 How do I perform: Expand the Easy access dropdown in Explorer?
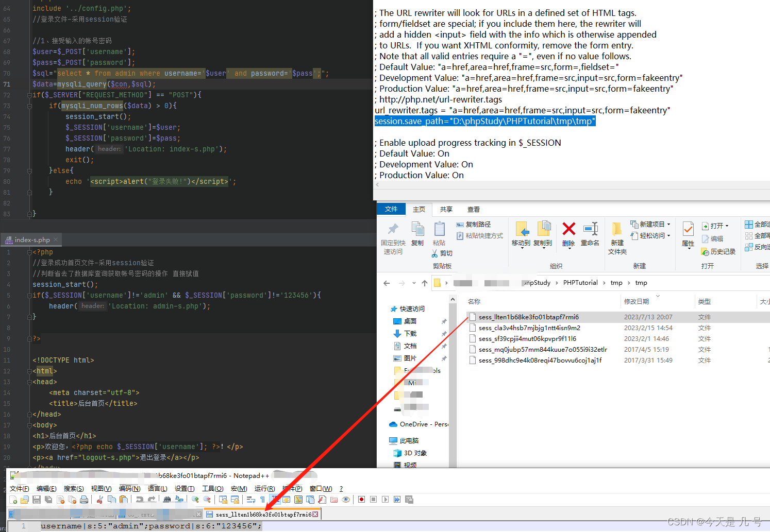pyautogui.click(x=669, y=236)
